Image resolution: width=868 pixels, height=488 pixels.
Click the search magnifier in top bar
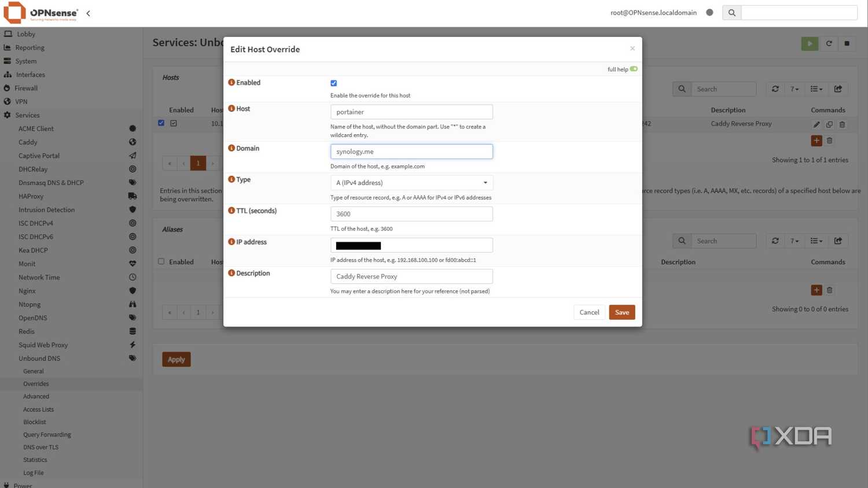coord(731,13)
